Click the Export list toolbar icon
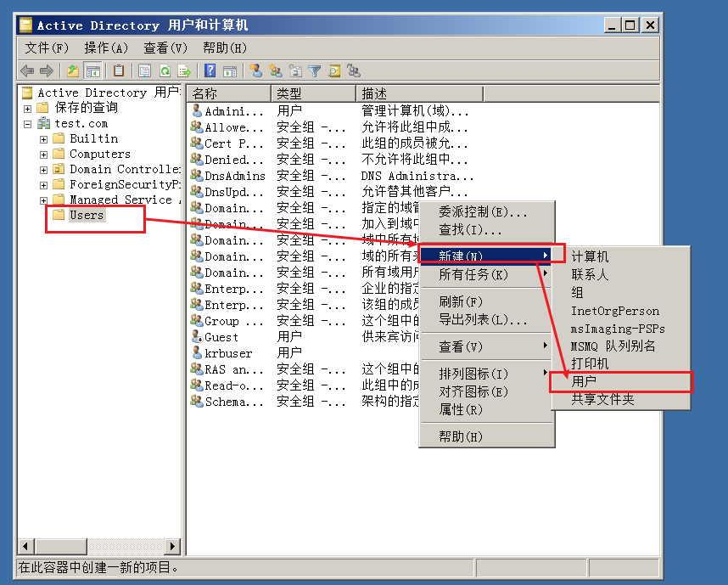Screen dimensions: 728x585 click(184, 71)
